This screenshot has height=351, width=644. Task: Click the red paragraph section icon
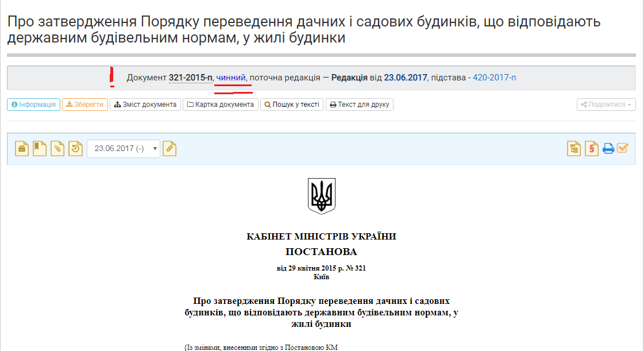pyautogui.click(x=591, y=149)
